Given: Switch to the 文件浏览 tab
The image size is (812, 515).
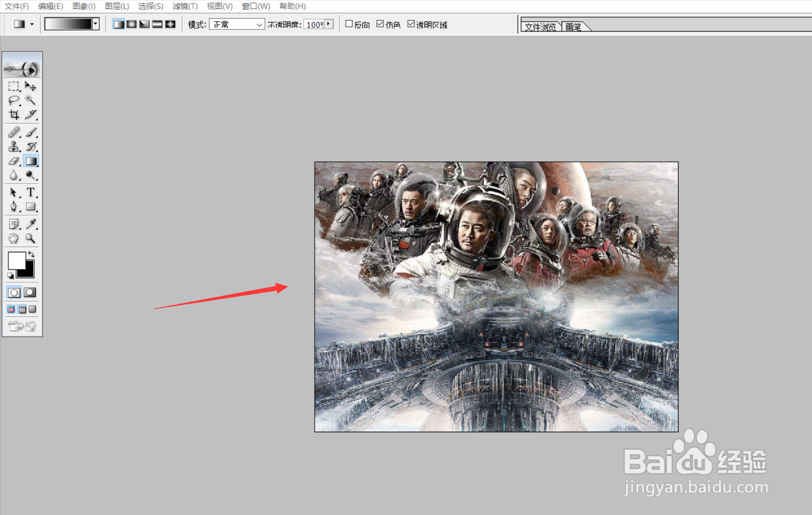Looking at the screenshot, I should [x=540, y=27].
